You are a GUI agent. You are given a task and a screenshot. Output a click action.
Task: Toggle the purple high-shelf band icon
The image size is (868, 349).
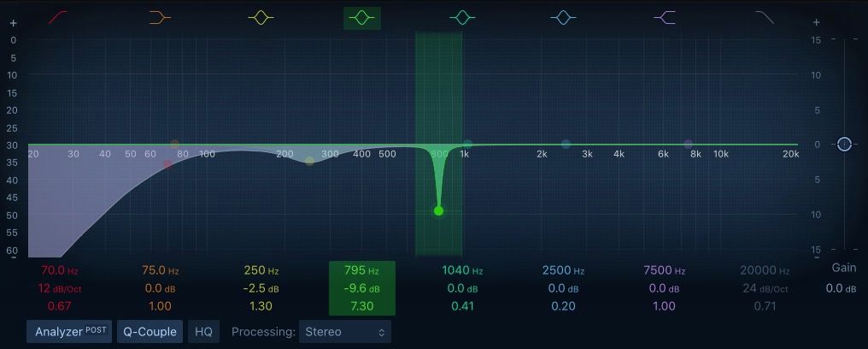(665, 18)
